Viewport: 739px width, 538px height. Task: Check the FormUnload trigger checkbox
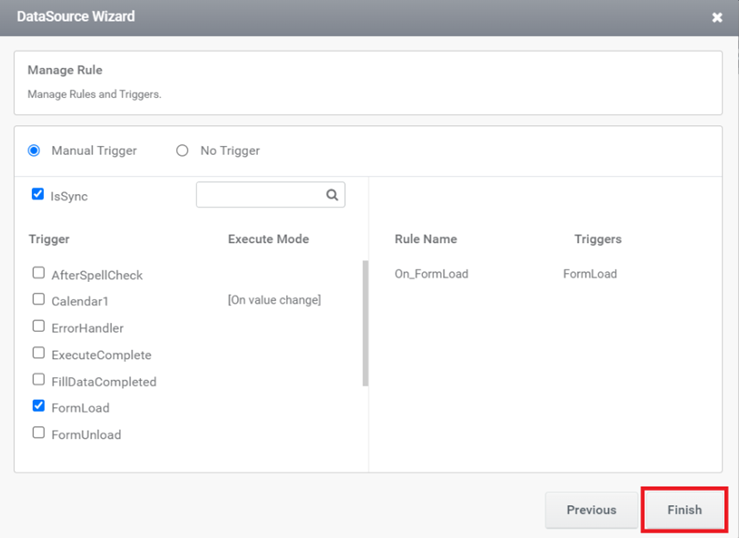coord(39,432)
